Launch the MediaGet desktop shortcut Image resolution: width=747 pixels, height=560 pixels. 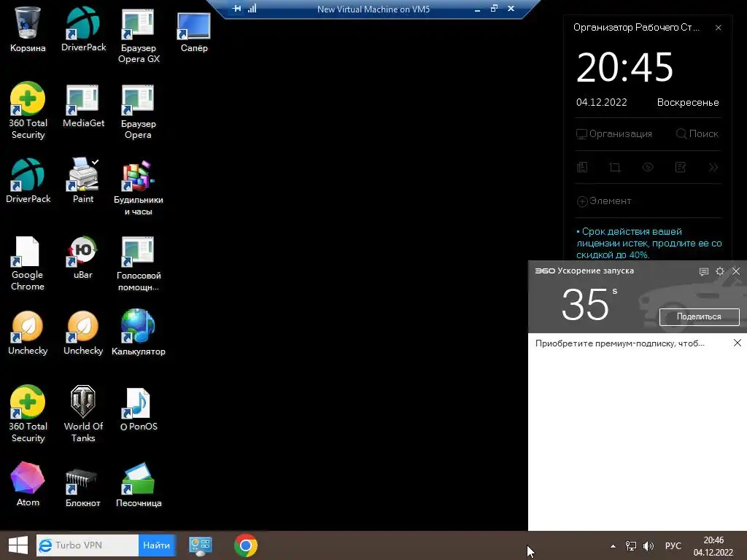83,105
